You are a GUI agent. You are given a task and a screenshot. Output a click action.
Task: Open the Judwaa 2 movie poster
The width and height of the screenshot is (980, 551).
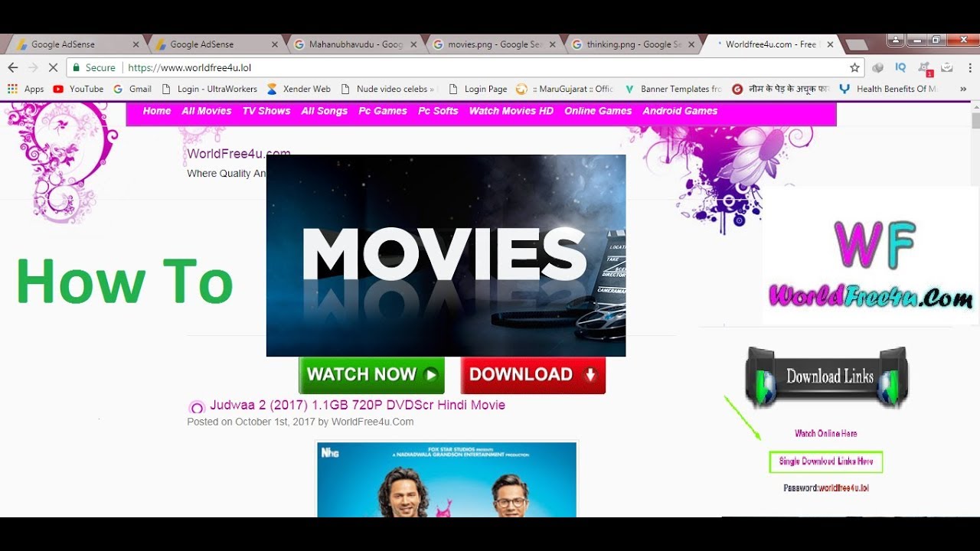click(446, 479)
